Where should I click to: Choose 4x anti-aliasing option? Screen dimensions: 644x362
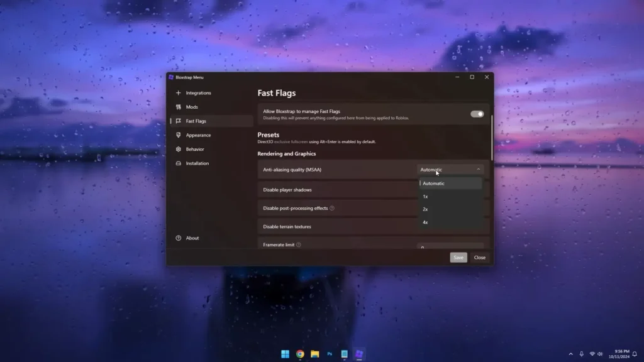point(450,222)
